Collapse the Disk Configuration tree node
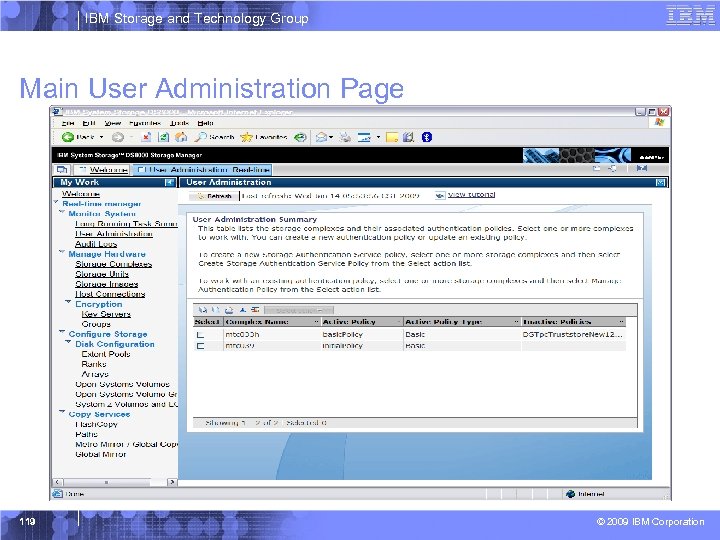Screen dimensions: 720x540 [x=68, y=343]
